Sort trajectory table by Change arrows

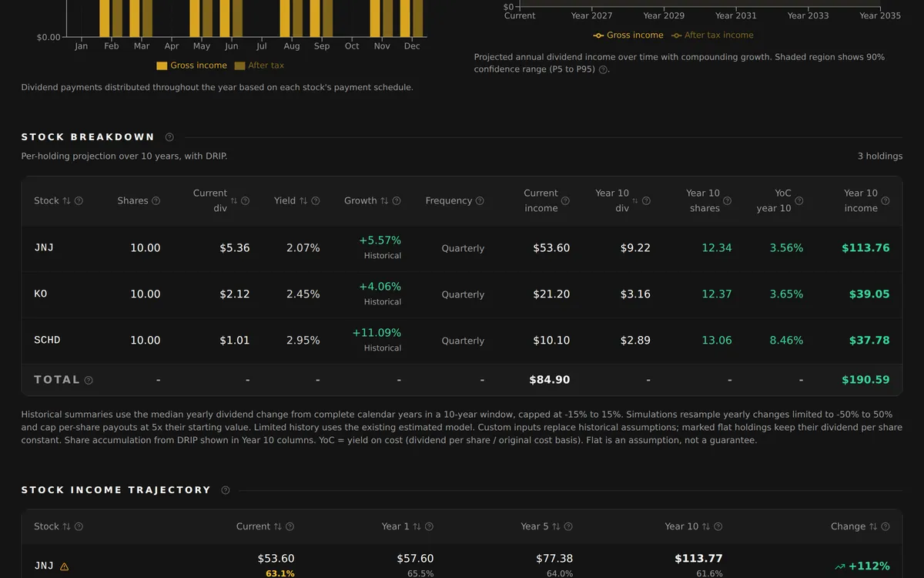(x=872, y=527)
